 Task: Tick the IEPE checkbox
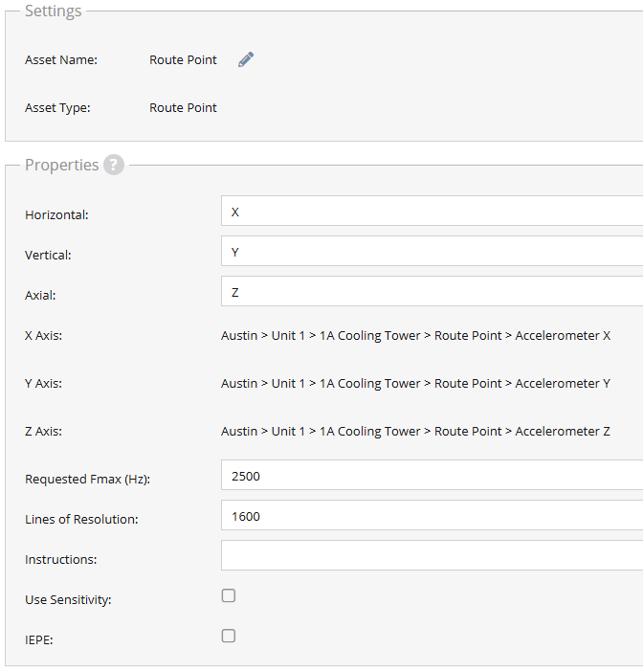[x=229, y=636]
